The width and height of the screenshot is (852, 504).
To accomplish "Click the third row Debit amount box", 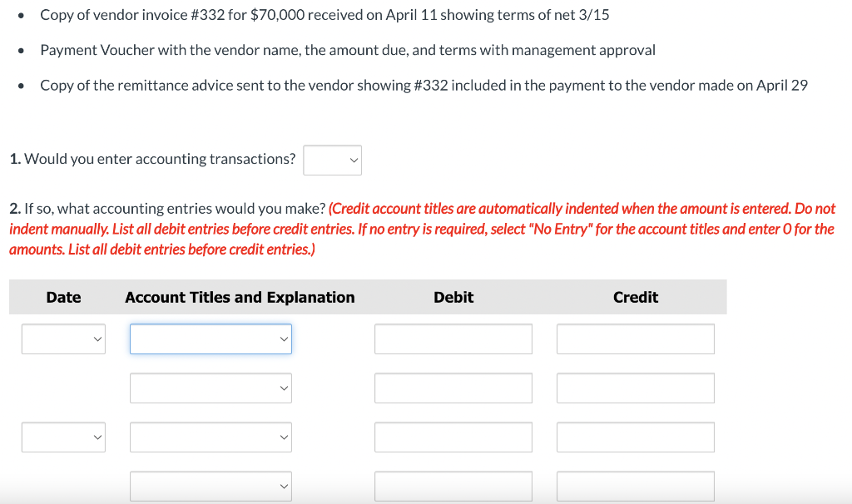I will click(x=453, y=437).
